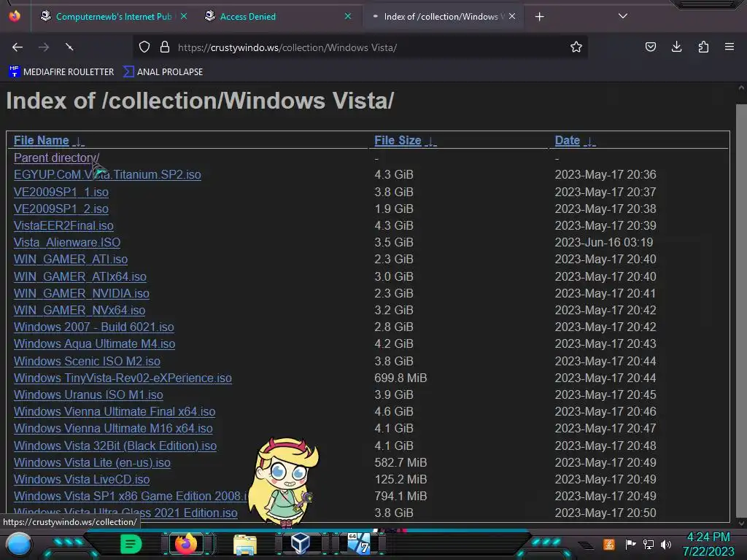Image resolution: width=747 pixels, height=560 pixels.
Task: Sort File Name descending arrow
Action: (79, 141)
